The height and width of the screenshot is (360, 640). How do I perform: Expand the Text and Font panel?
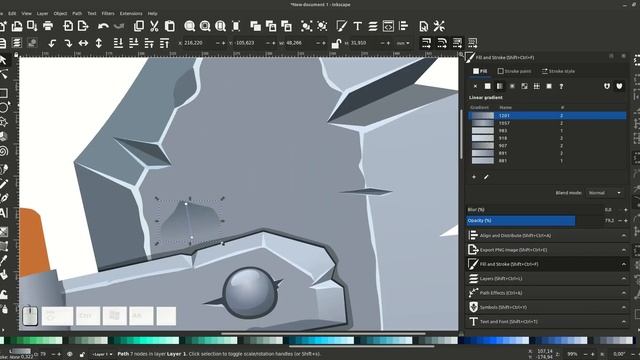pos(547,321)
